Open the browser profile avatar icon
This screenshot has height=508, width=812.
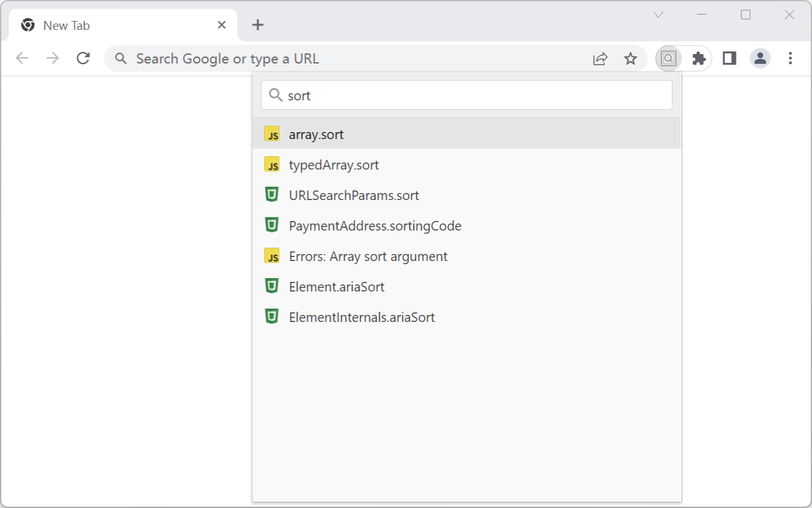[759, 58]
